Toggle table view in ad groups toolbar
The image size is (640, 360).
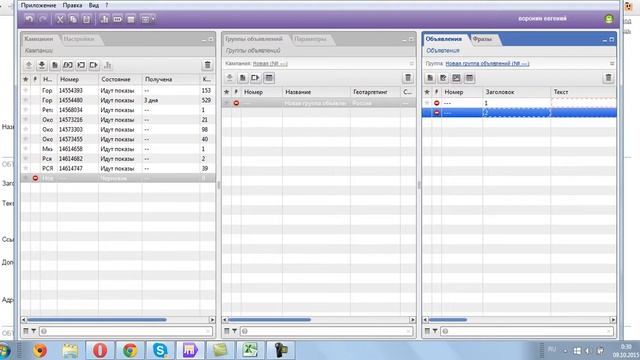tap(269, 78)
